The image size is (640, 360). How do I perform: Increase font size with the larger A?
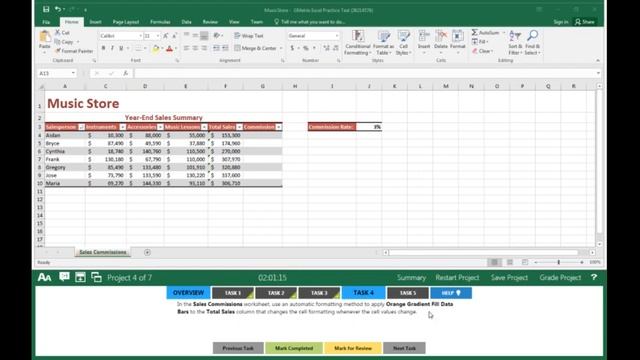click(x=166, y=36)
